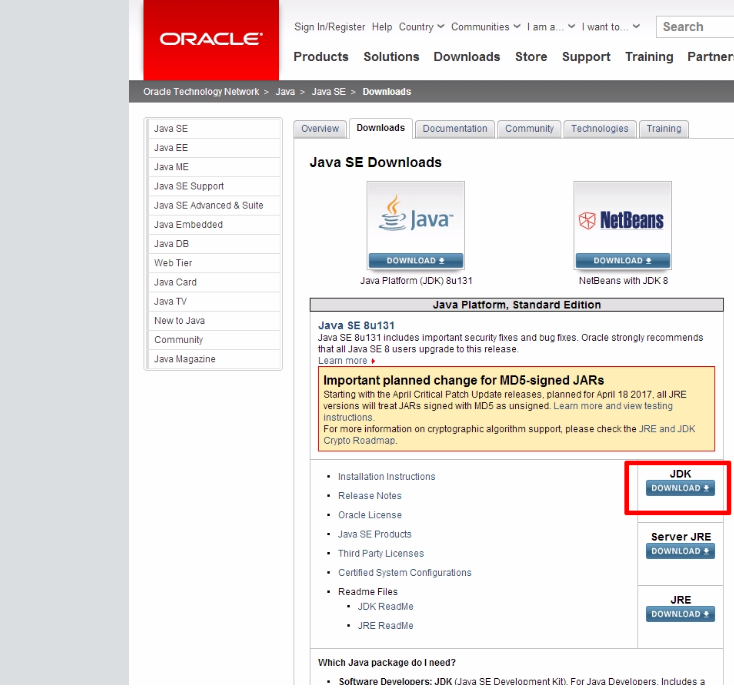Open the Products menu

coord(321,57)
